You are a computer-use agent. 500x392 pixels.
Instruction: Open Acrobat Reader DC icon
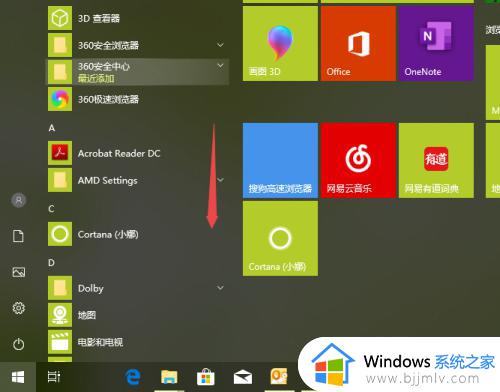pos(60,153)
